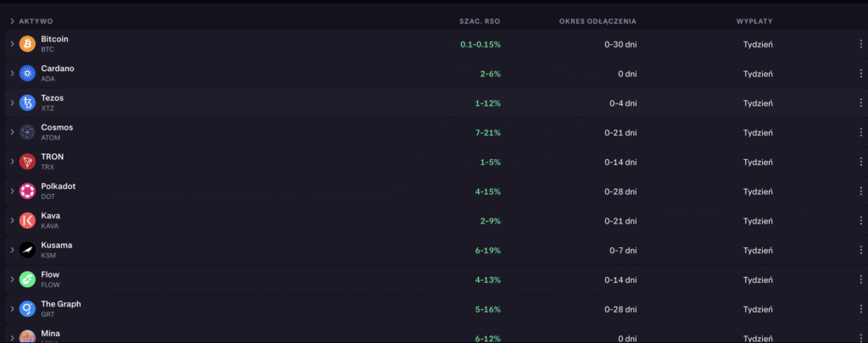868x343 pixels.
Task: Open the three-dot menu for Kusama
Action: tap(860, 250)
